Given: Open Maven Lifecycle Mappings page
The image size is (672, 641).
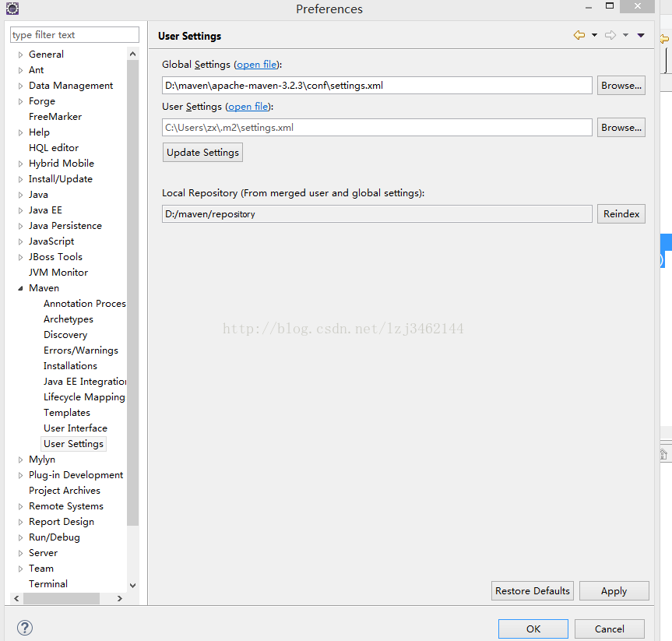Looking at the screenshot, I should [x=84, y=397].
